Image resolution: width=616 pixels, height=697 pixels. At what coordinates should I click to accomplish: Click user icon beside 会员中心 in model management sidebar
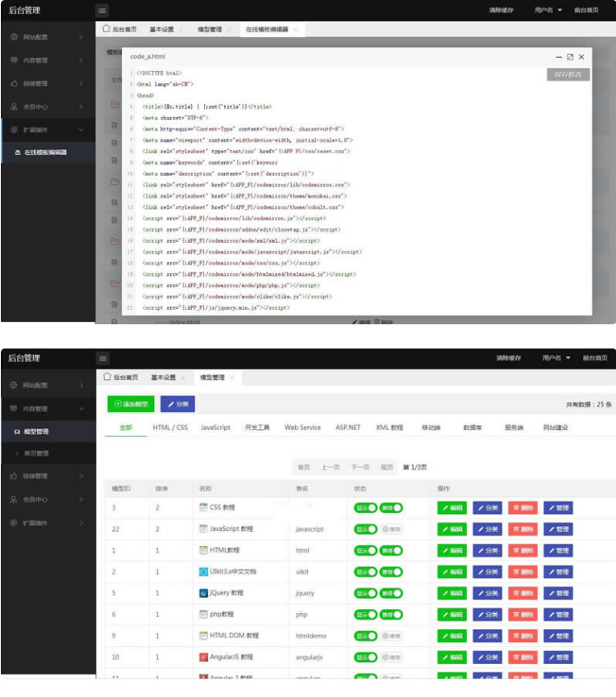pyautogui.click(x=14, y=499)
